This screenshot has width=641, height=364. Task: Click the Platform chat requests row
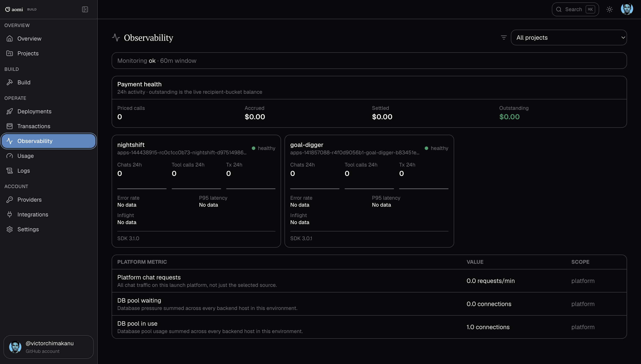369,281
